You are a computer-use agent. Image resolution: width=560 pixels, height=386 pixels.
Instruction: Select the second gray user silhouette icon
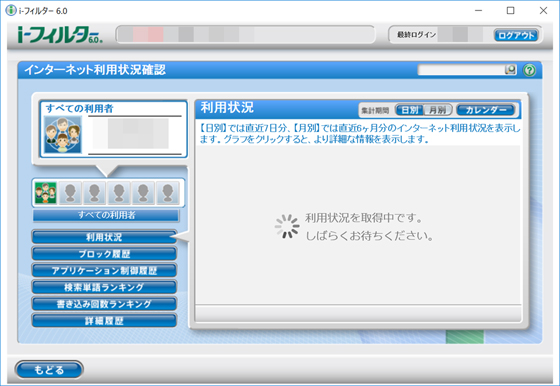(x=94, y=193)
